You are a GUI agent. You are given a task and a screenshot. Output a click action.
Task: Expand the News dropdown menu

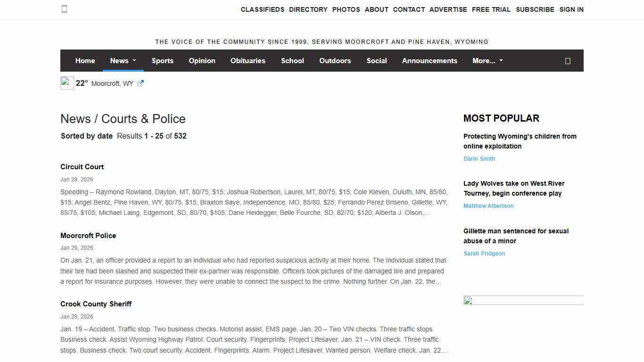pos(123,61)
